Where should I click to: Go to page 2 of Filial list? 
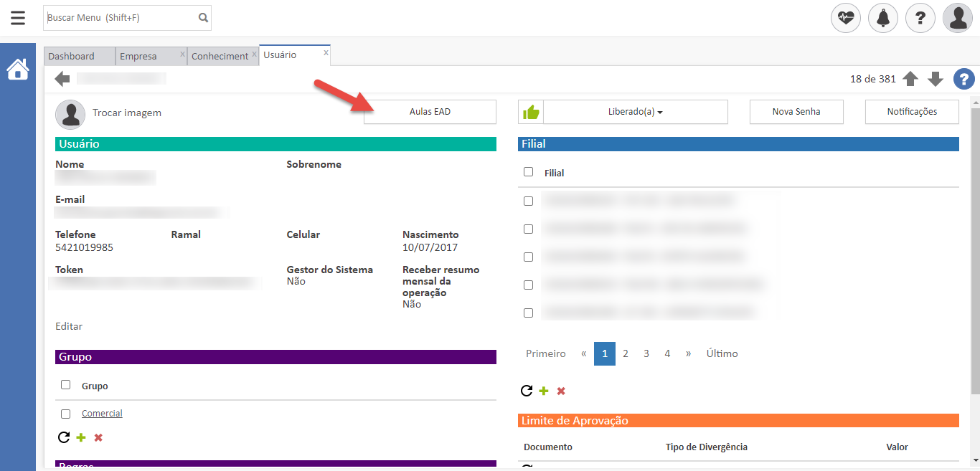(x=626, y=353)
